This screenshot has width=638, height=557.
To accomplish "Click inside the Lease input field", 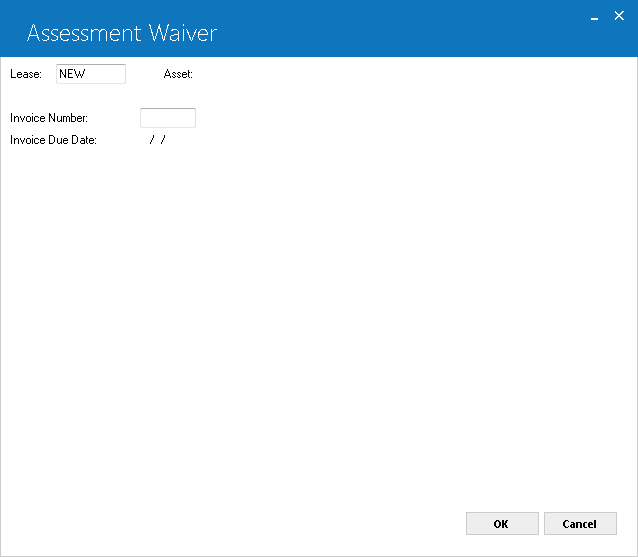I will point(91,74).
